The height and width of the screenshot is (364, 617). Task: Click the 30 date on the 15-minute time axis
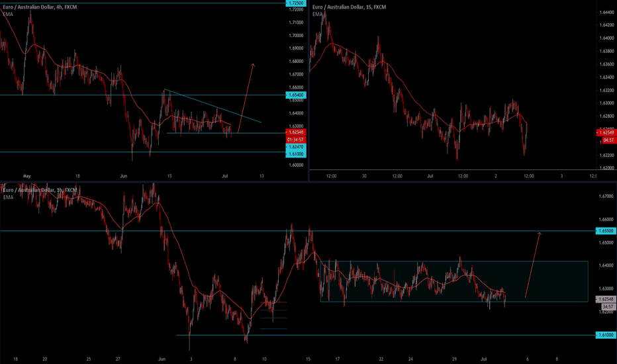[364, 176]
